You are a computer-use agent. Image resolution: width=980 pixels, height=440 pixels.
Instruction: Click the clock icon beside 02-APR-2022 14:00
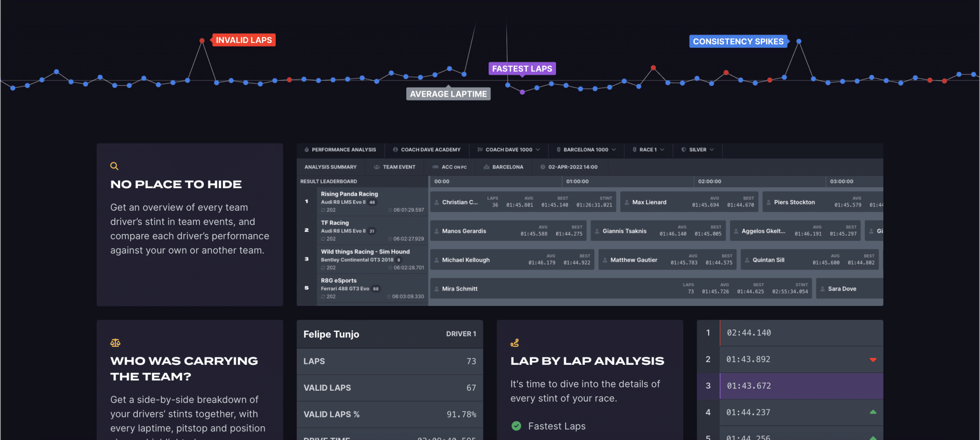pyautogui.click(x=542, y=167)
